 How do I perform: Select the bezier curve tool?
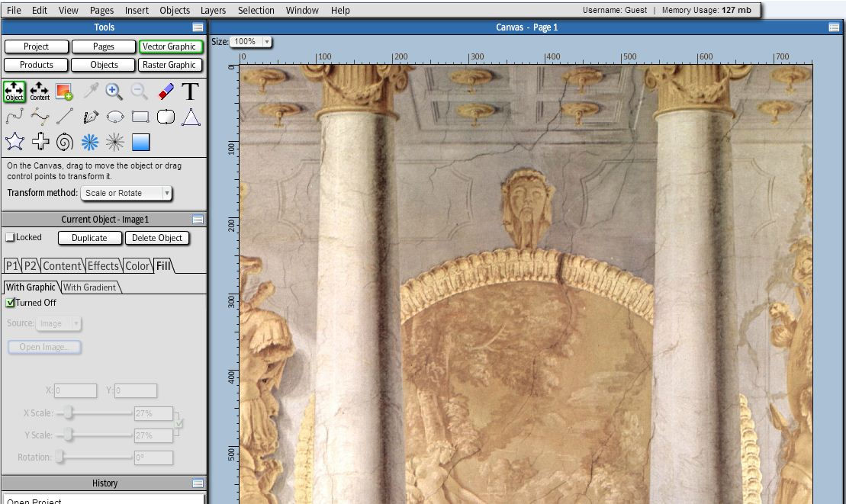(40, 117)
